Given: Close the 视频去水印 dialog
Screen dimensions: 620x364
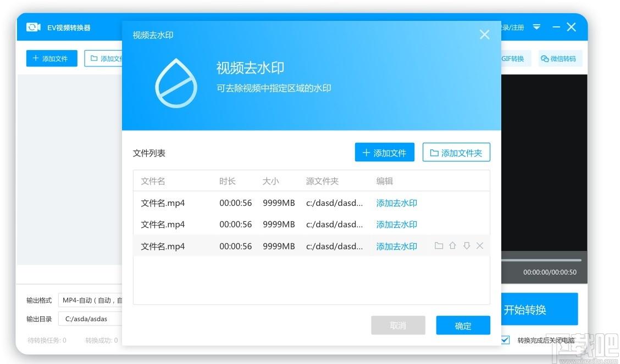Looking at the screenshot, I should 484,35.
